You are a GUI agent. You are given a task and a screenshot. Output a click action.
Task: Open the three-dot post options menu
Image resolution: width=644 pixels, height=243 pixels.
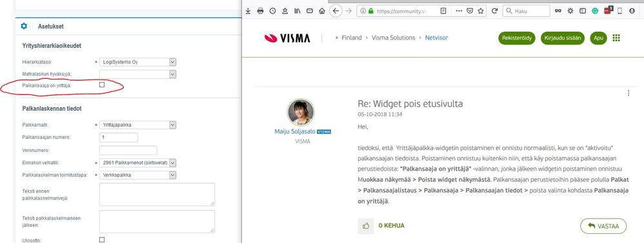tap(629, 93)
